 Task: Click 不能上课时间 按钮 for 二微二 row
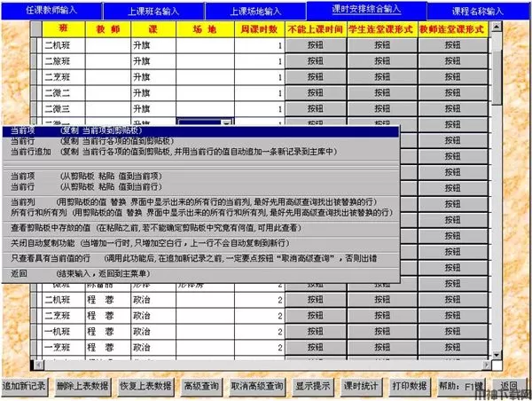[316, 93]
